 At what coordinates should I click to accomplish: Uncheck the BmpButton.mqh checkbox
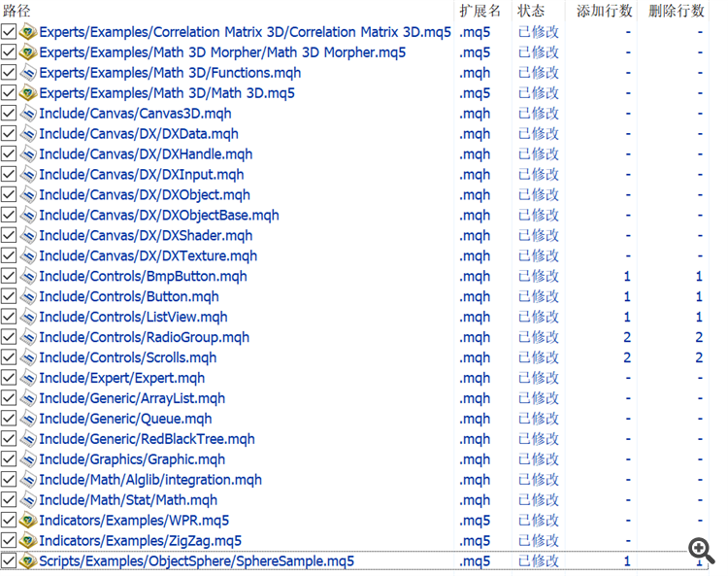coord(9,277)
